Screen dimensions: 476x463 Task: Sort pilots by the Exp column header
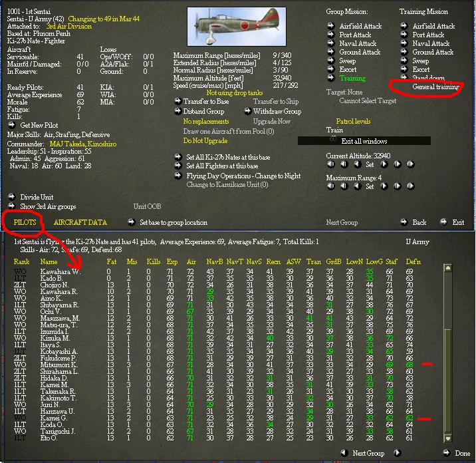(x=172, y=261)
